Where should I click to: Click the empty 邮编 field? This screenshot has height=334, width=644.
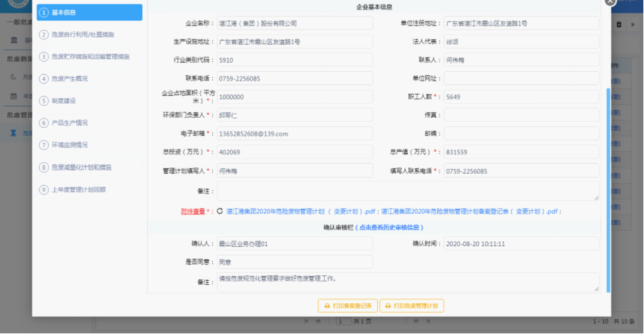(521, 134)
